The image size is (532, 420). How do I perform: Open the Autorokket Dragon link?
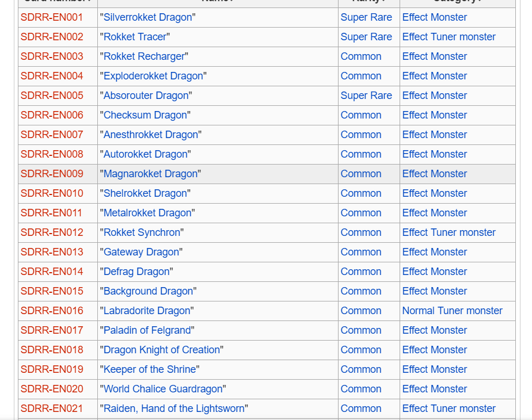pyautogui.click(x=145, y=154)
